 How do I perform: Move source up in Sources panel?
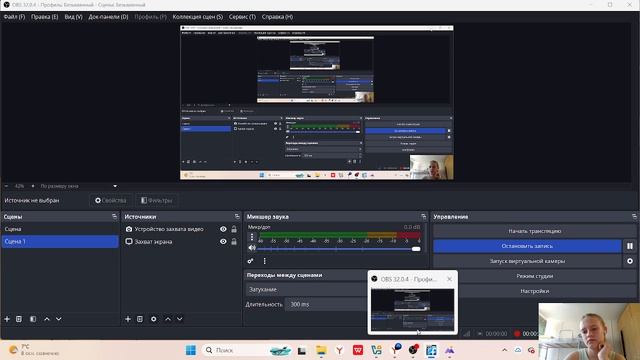pyautogui.click(x=168, y=319)
